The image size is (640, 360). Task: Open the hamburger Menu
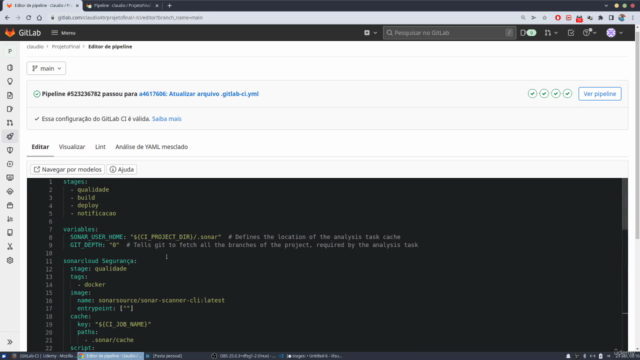[63, 33]
